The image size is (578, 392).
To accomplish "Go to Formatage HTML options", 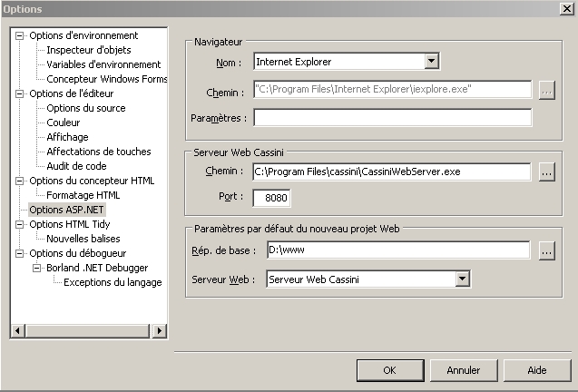I will click(x=83, y=195).
